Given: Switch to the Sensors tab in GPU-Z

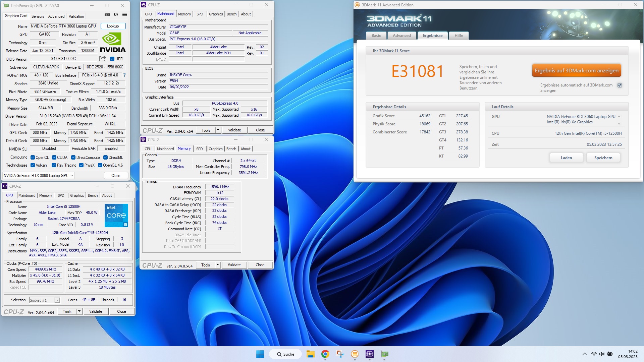Looking at the screenshot, I should pos(38,16).
